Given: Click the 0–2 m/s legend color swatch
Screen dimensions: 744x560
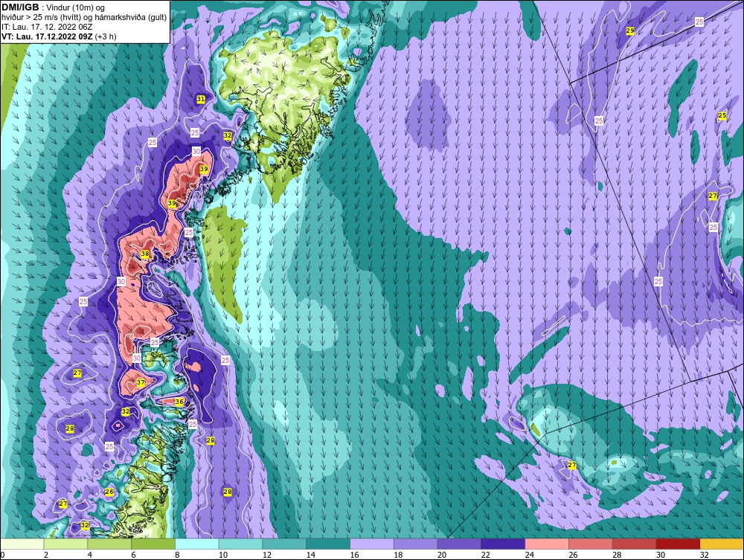Looking at the screenshot, I should pyautogui.click(x=22, y=544).
